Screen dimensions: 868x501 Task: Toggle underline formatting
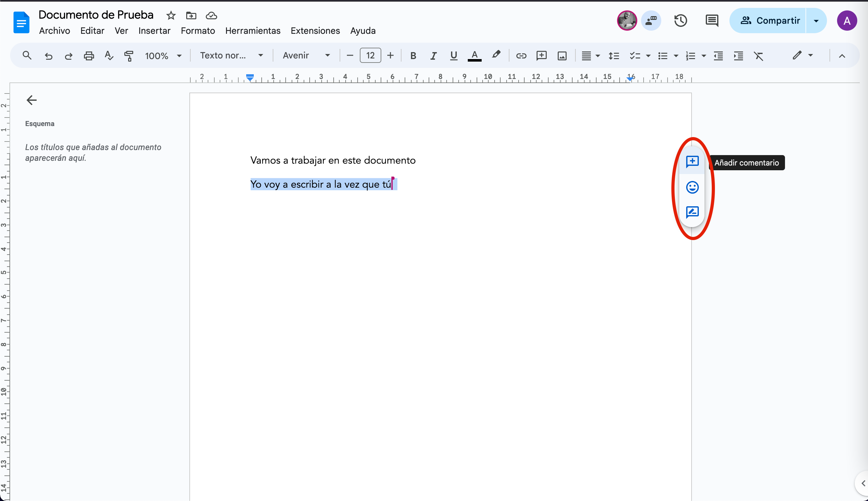pyautogui.click(x=454, y=56)
